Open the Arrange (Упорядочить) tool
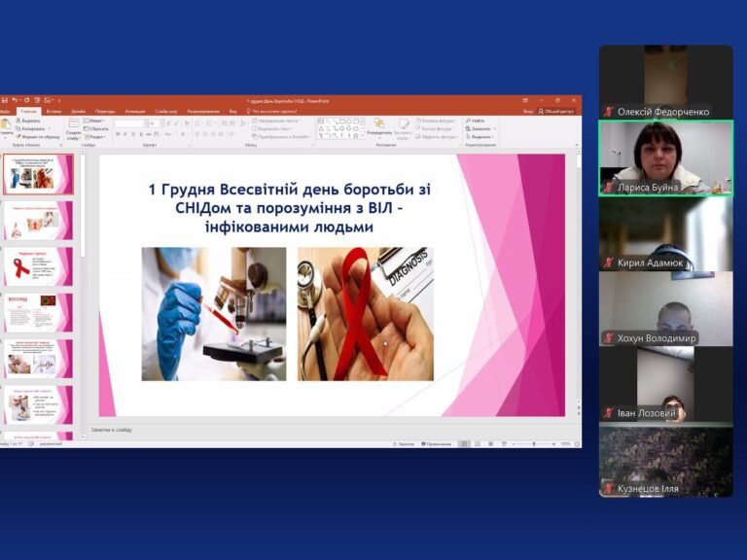The width and height of the screenshot is (747, 560). click(x=379, y=126)
